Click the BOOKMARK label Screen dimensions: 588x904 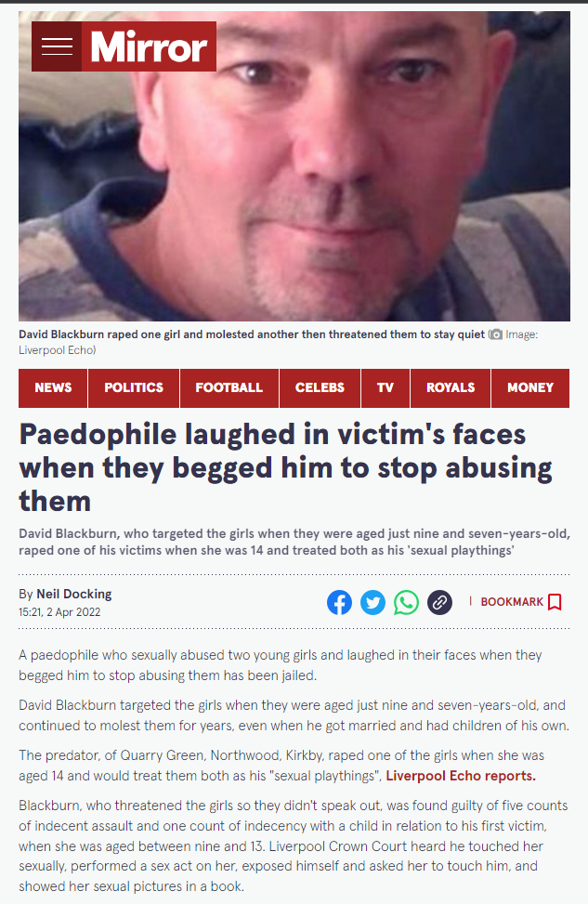point(512,602)
